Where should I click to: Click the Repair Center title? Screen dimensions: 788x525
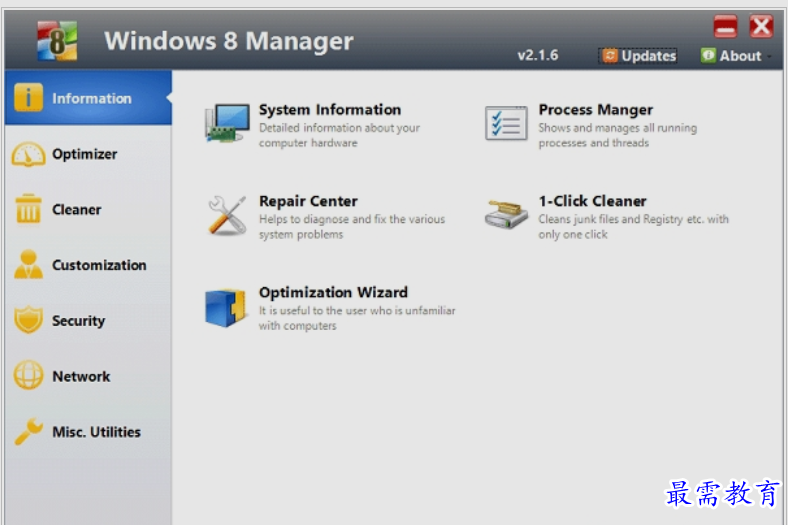coord(308,201)
